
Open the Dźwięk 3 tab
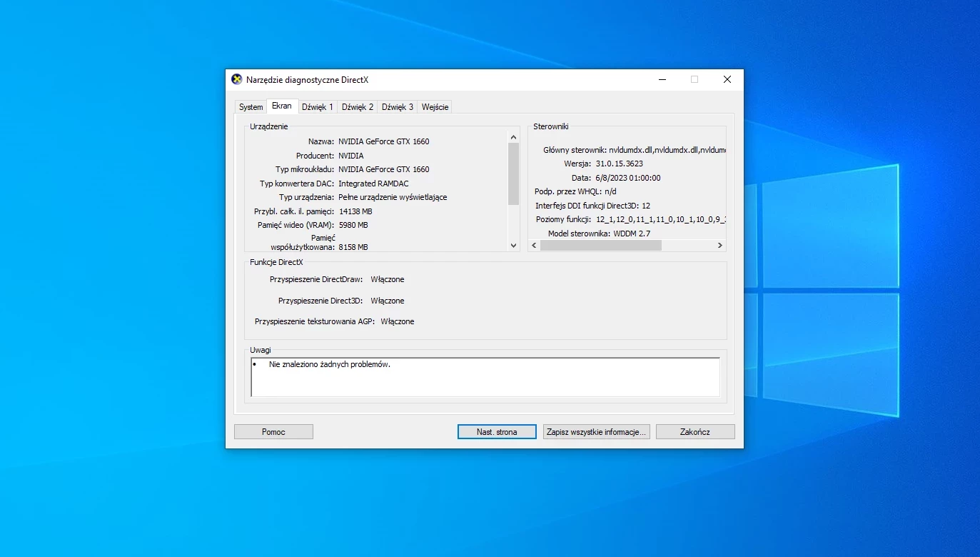click(398, 107)
